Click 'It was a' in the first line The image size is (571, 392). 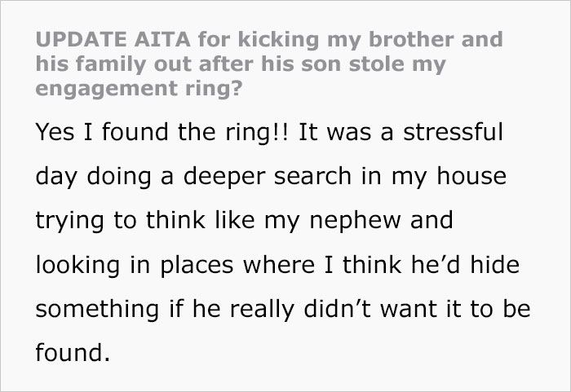pyautogui.click(x=344, y=134)
